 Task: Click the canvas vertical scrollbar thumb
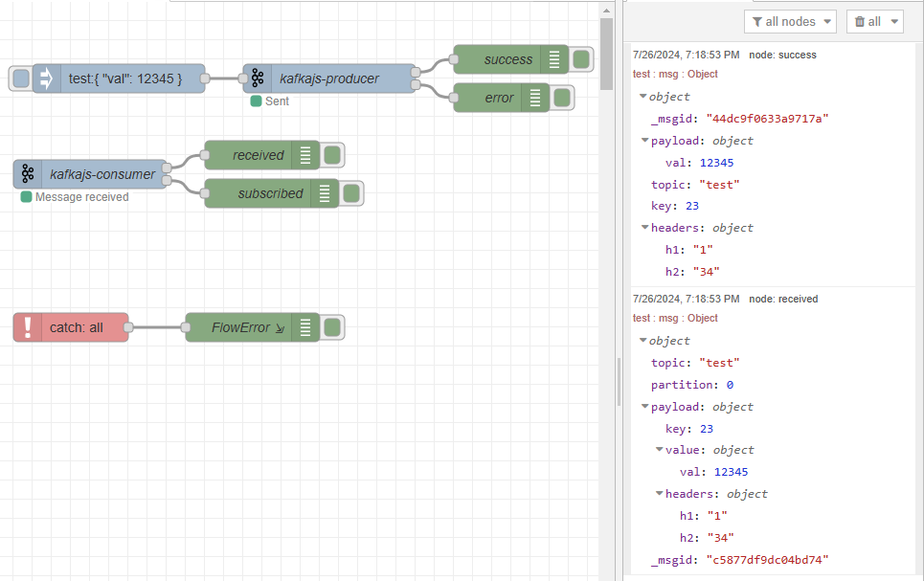[x=606, y=54]
